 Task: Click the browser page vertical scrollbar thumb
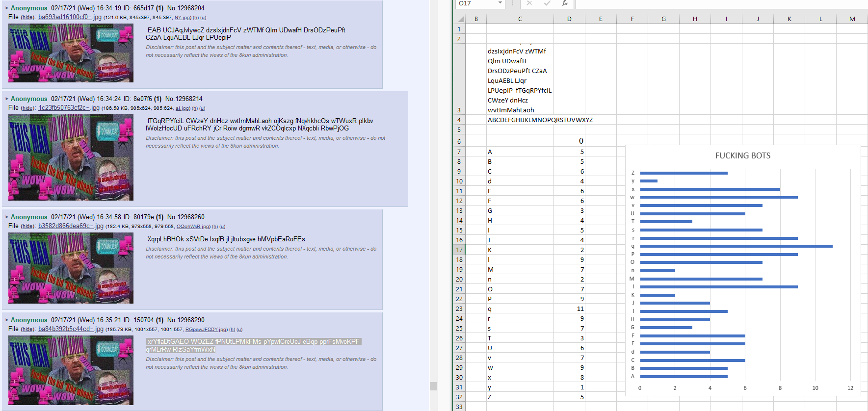point(433,386)
